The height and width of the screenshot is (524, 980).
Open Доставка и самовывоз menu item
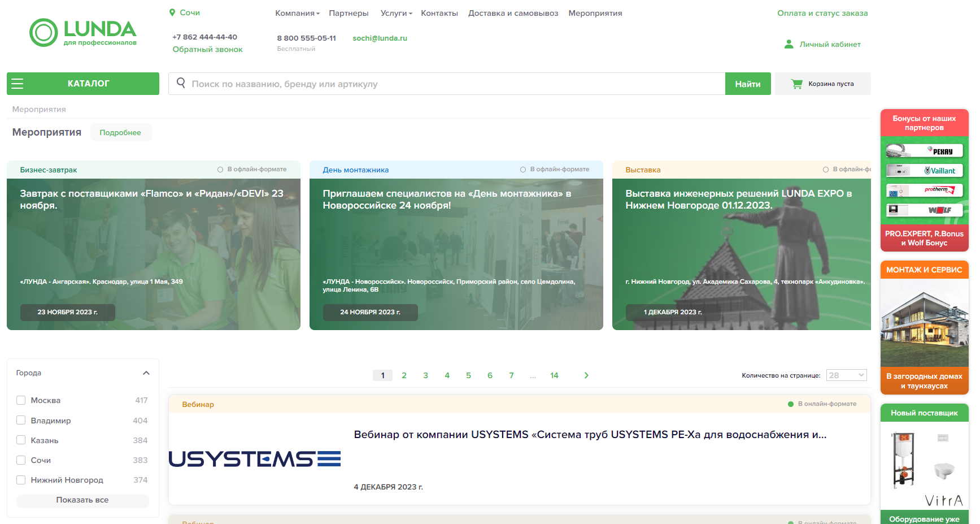pyautogui.click(x=513, y=13)
